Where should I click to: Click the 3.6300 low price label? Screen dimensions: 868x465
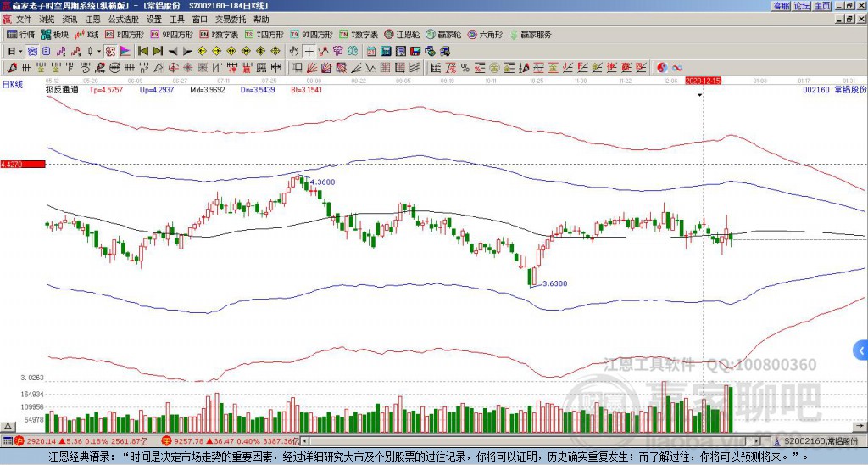click(x=554, y=283)
